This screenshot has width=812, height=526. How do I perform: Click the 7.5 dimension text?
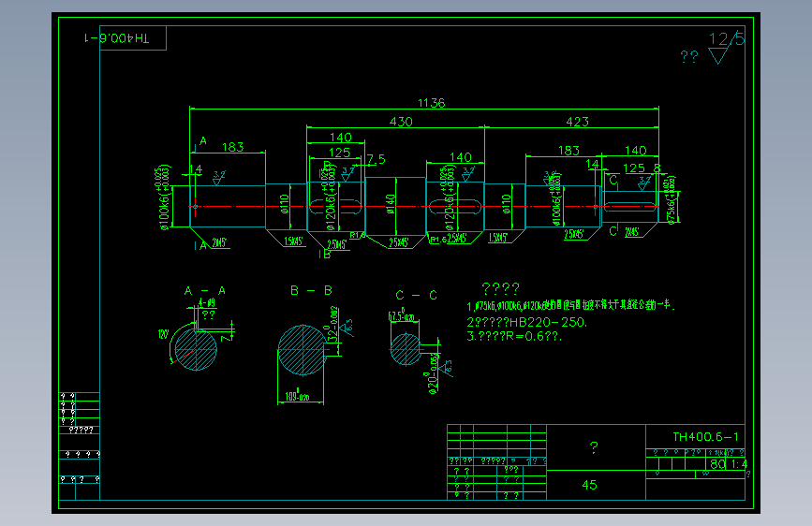[376, 159]
